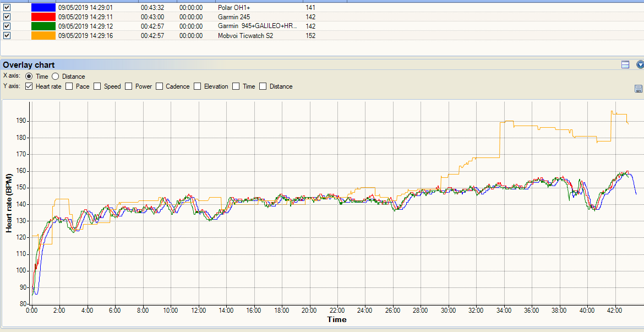The height and width of the screenshot is (332, 644).
Task: Enable the Cadence Y axis checkbox
Action: click(x=159, y=86)
